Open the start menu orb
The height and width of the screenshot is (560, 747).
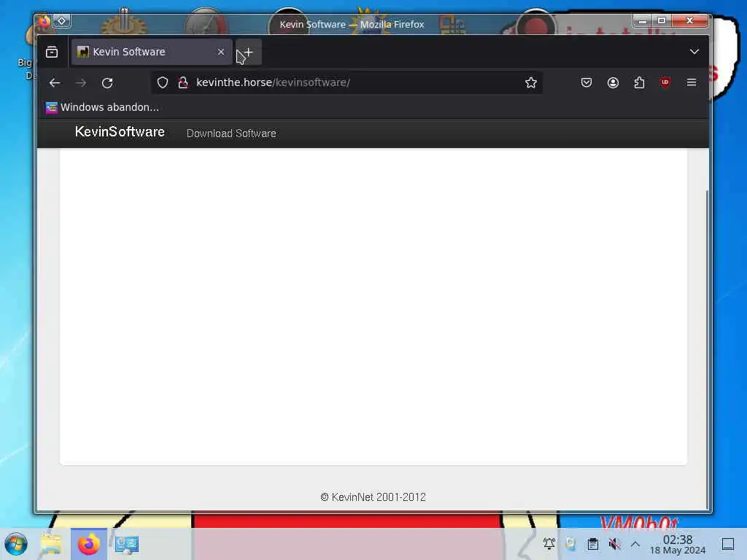(x=16, y=544)
